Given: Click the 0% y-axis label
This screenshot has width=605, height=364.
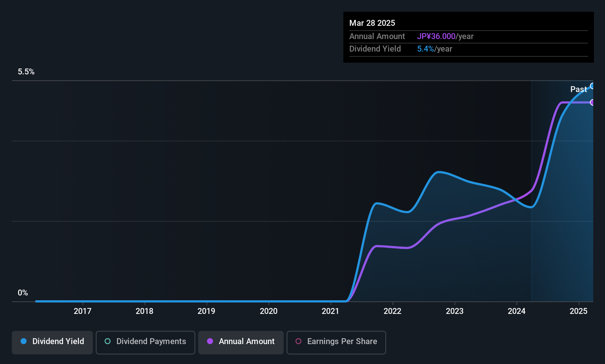Looking at the screenshot, I should tap(23, 293).
